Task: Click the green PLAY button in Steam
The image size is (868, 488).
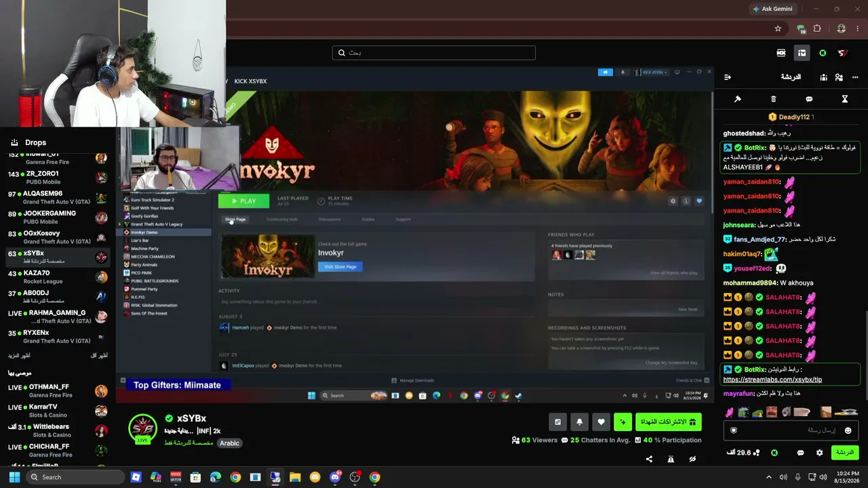Action: pos(243,201)
